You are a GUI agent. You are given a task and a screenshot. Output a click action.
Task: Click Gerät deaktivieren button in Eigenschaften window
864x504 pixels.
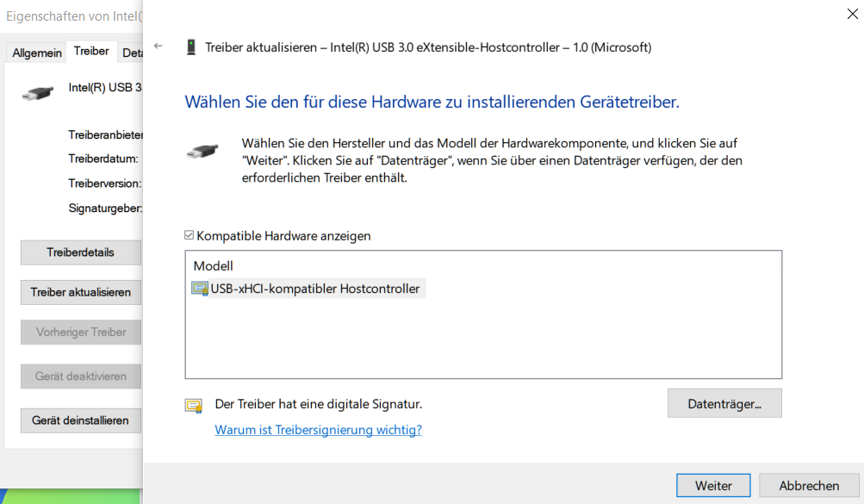coord(80,376)
